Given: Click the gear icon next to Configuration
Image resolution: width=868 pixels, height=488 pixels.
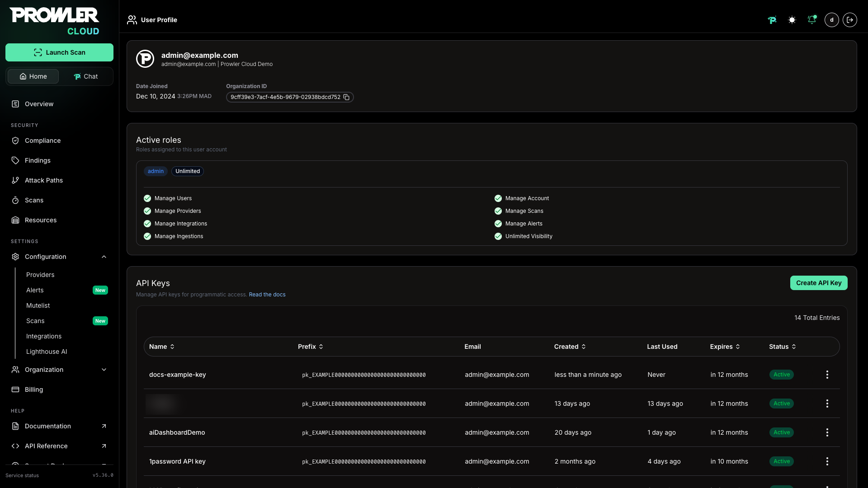Looking at the screenshot, I should click(15, 257).
